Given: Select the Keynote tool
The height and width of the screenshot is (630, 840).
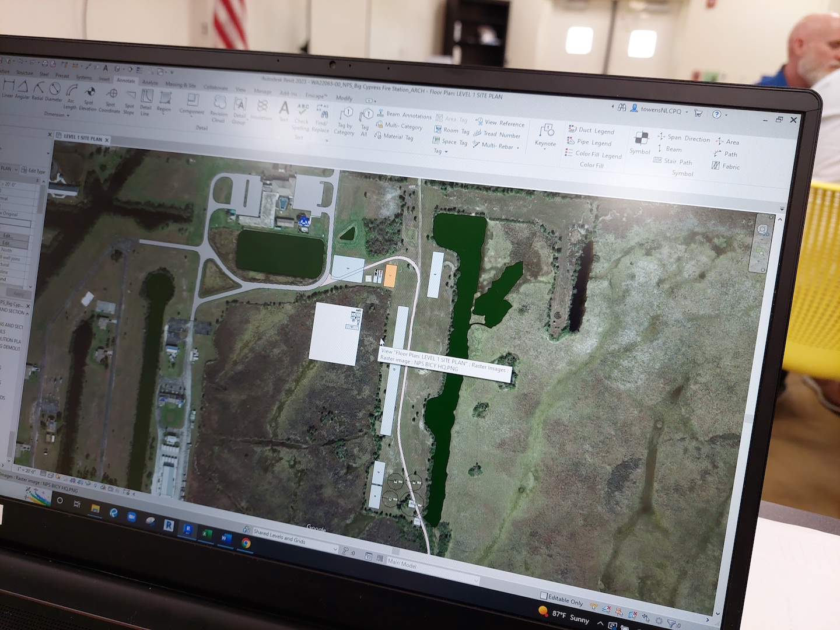Looking at the screenshot, I should (x=546, y=136).
